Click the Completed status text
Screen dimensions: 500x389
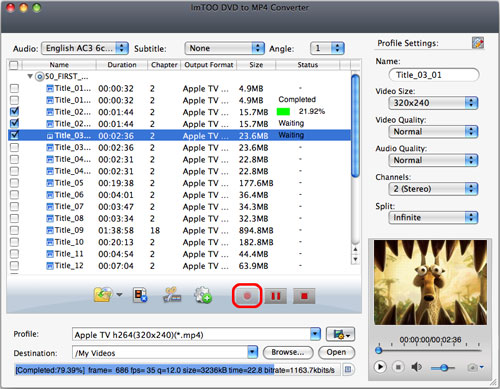click(x=297, y=100)
